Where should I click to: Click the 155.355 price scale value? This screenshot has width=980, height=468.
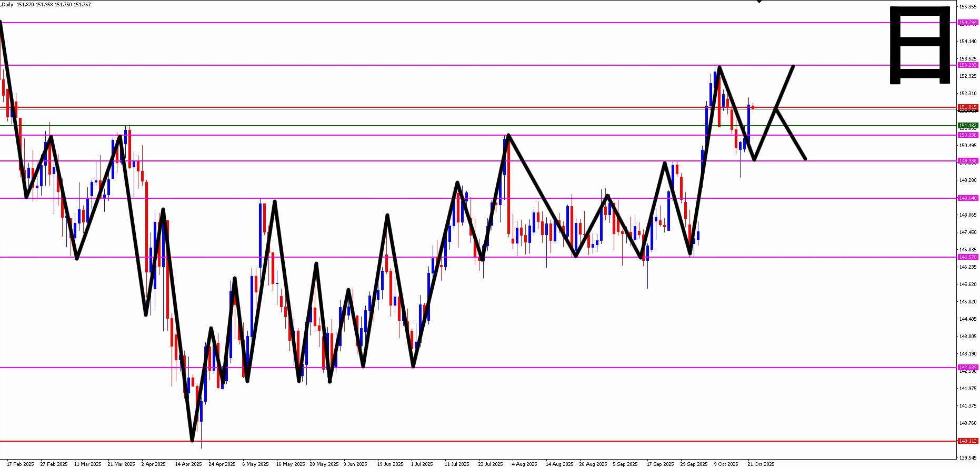pos(968,7)
